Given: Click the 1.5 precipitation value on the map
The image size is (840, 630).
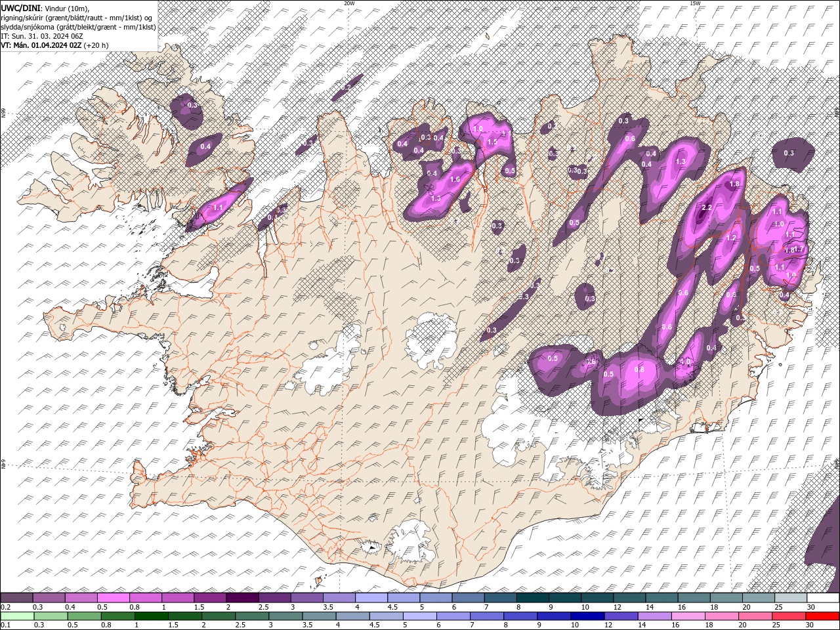Looking at the screenshot, I should click(492, 142).
